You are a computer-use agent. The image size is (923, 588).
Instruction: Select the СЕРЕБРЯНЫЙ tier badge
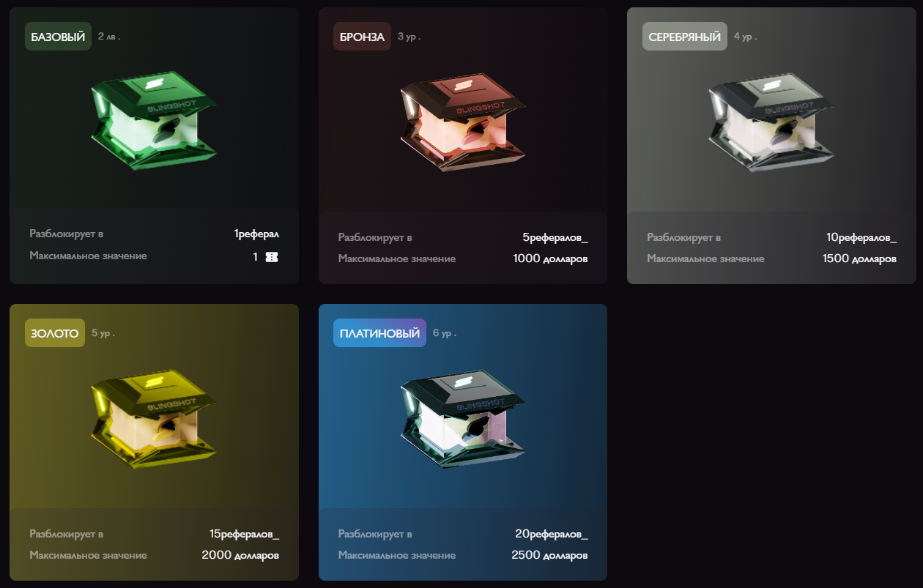[x=685, y=37]
